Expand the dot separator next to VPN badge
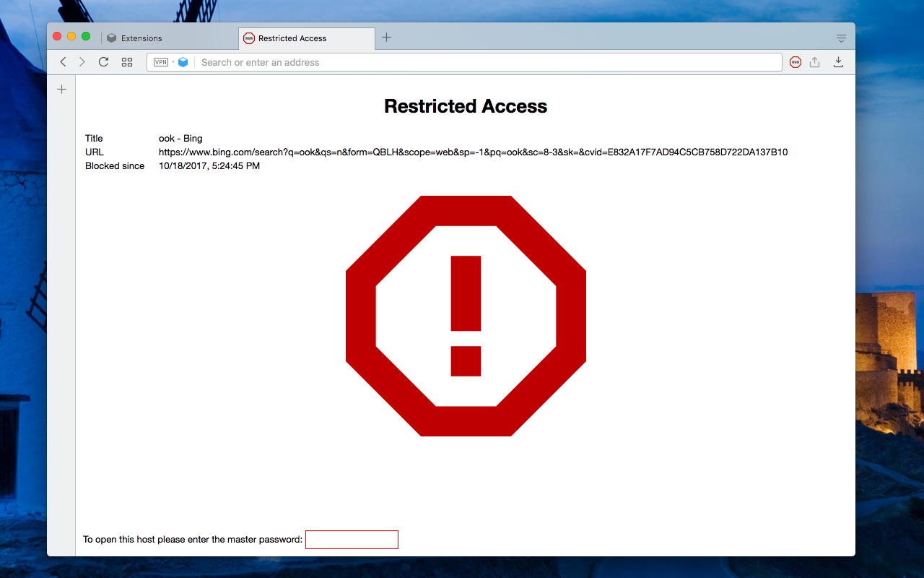Screen dimensions: 924x578 tap(173, 62)
